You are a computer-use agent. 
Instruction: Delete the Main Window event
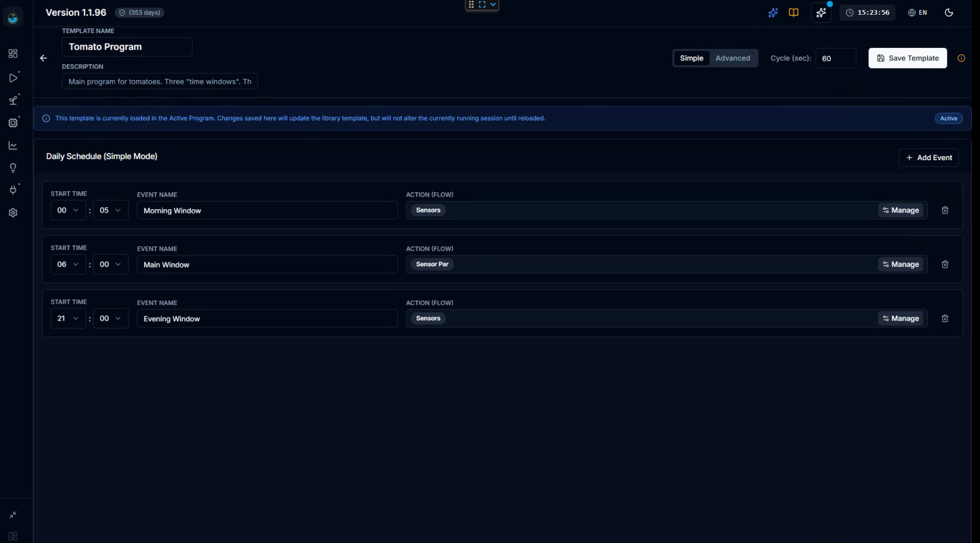click(945, 264)
